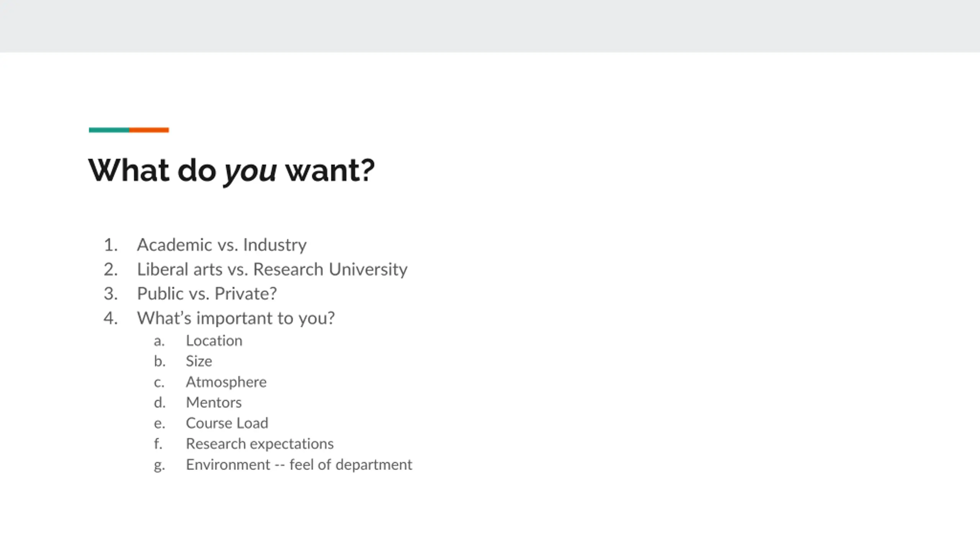Click the list number '1.' marker

[110, 245]
